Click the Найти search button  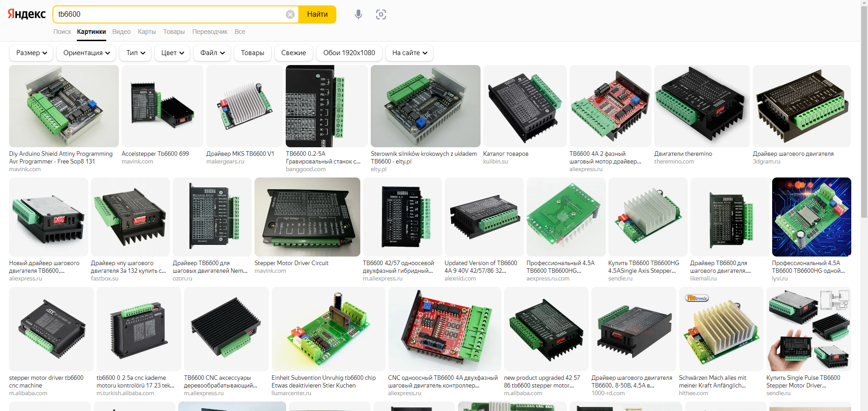(x=317, y=14)
